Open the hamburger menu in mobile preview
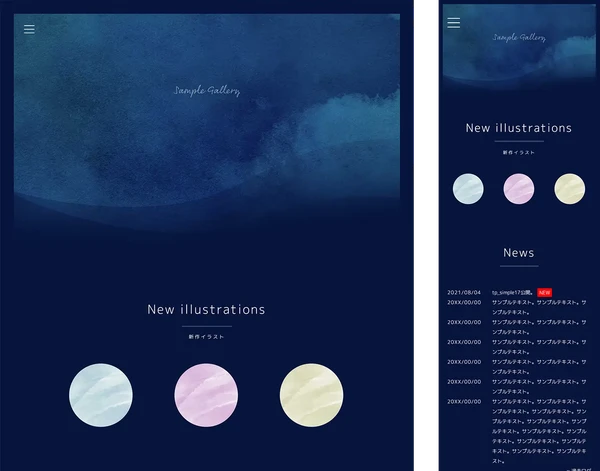The width and height of the screenshot is (600, 471). [x=453, y=23]
